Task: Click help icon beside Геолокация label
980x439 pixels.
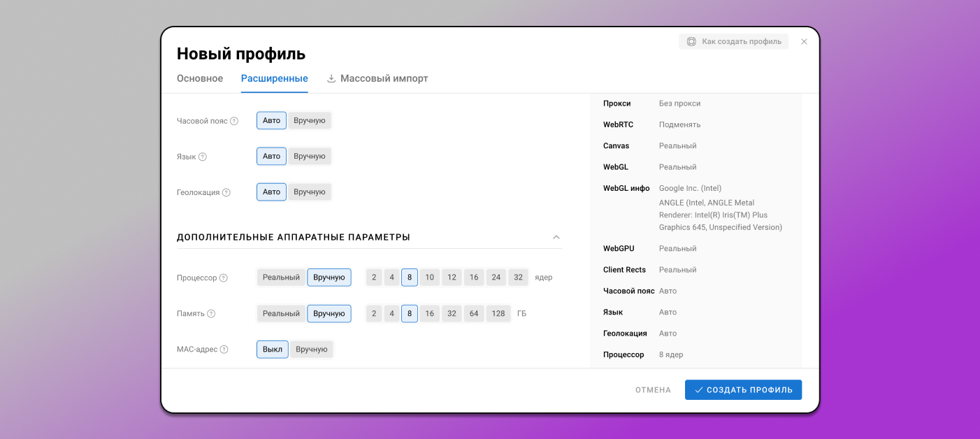Action: pos(226,192)
